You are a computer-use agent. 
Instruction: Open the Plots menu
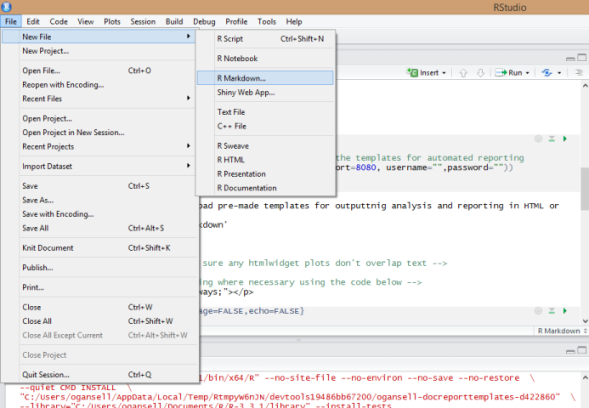click(x=112, y=21)
